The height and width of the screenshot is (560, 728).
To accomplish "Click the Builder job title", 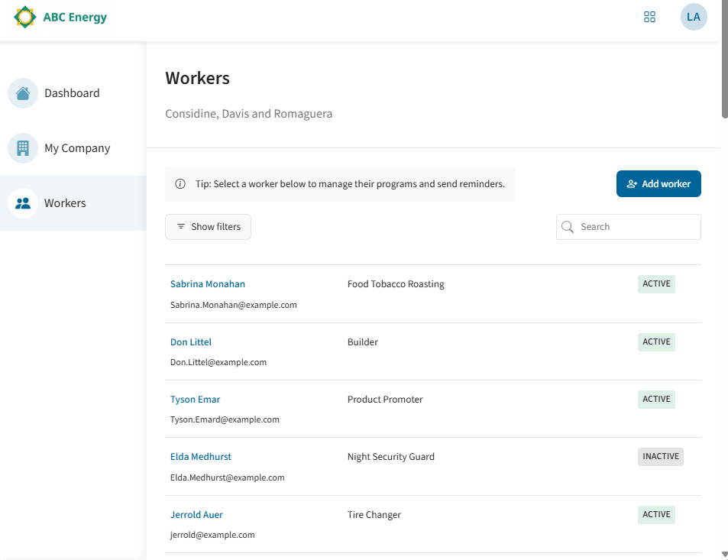I will tap(363, 342).
